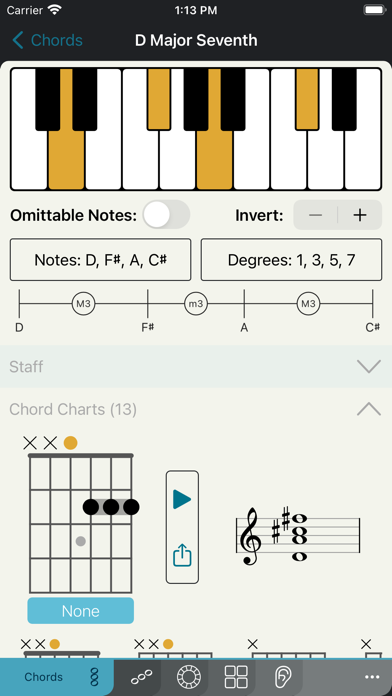Go back to Chords list

pyautogui.click(x=47, y=40)
